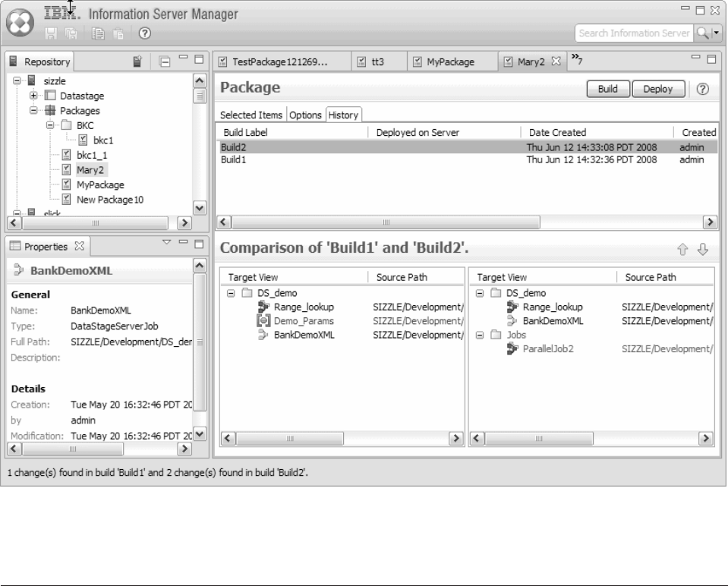Open the Options tab

pyautogui.click(x=305, y=115)
